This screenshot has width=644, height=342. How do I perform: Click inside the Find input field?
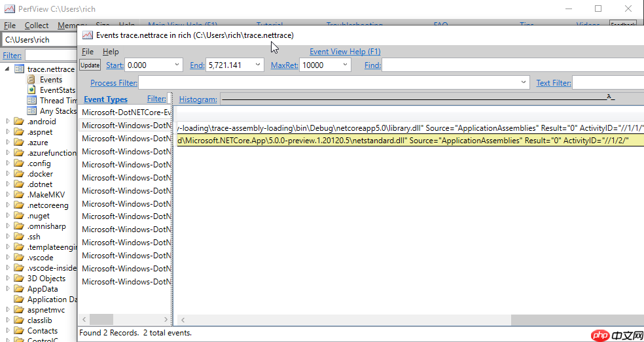click(x=512, y=65)
